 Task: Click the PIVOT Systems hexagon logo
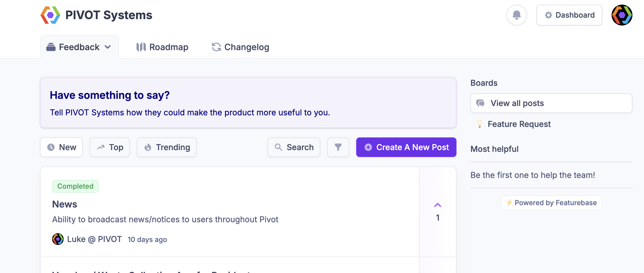(x=50, y=15)
